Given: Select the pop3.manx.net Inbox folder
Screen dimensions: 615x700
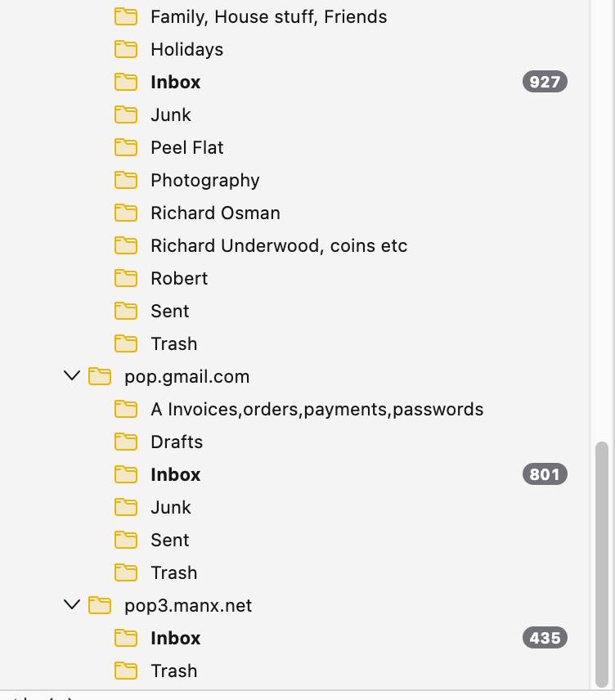Looking at the screenshot, I should point(175,638).
